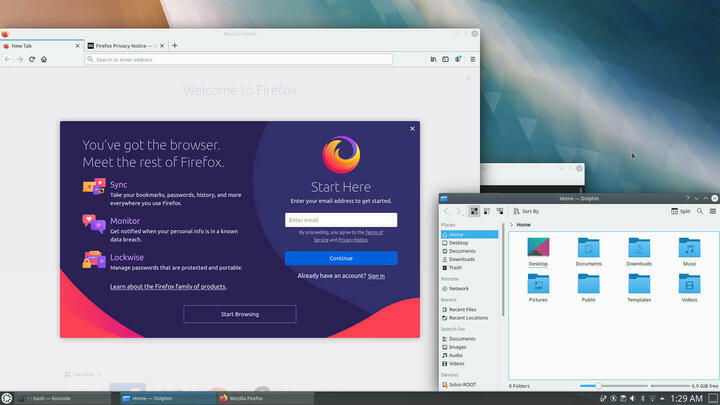Open Learn about the Firefox family link
720x405 pixels.
168,287
